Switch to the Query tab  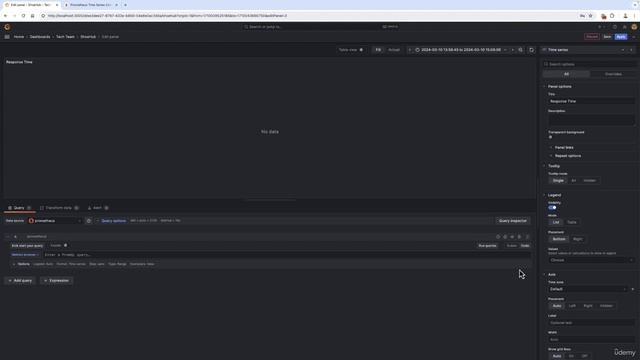19,208
